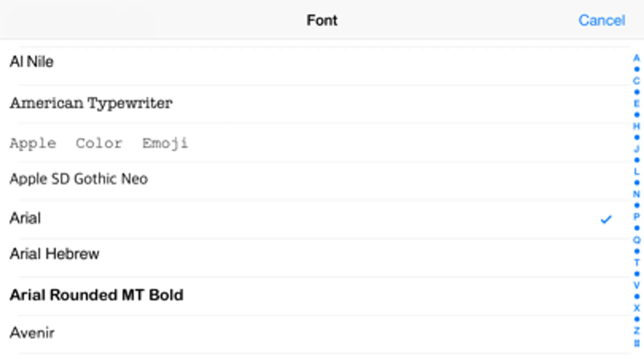Select the Al Nile font
Screen dimensions: 644x362
32,62
